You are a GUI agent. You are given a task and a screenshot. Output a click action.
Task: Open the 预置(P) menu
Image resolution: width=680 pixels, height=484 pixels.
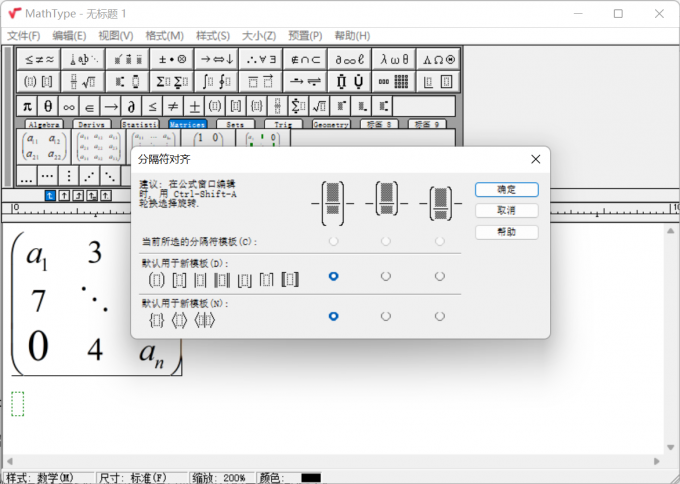305,36
